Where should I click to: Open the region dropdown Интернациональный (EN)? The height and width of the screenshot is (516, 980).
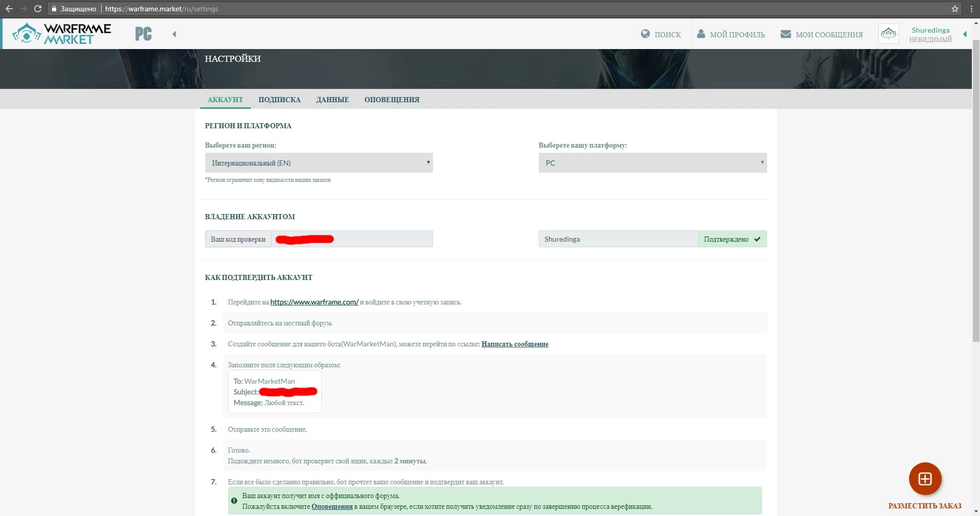click(x=319, y=163)
